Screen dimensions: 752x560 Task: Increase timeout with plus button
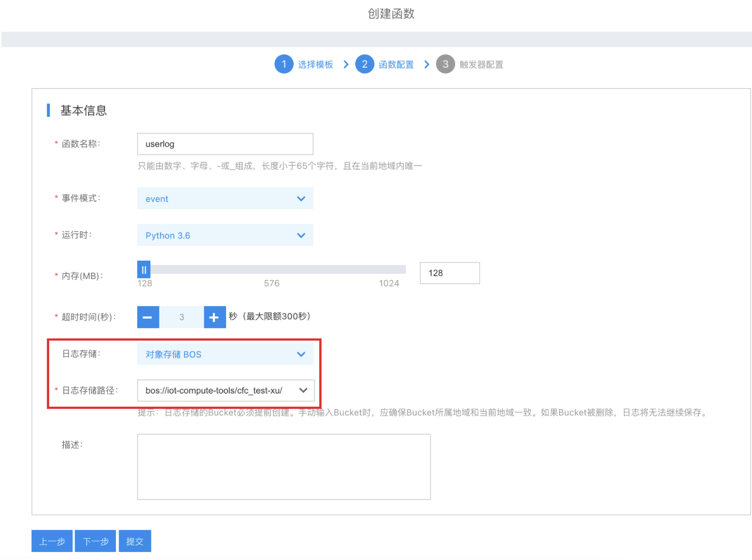pyautogui.click(x=215, y=317)
